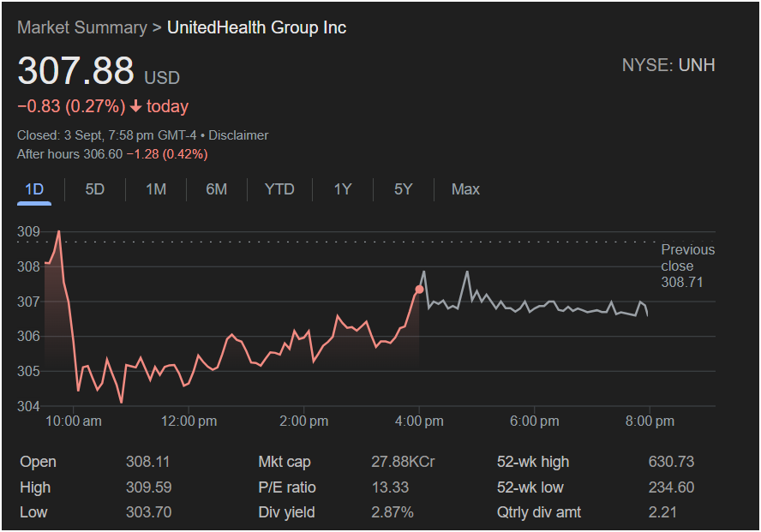Viewport: 761px width, 532px height.
Task: Click the 10:00 am axis label
Action: click(x=74, y=421)
